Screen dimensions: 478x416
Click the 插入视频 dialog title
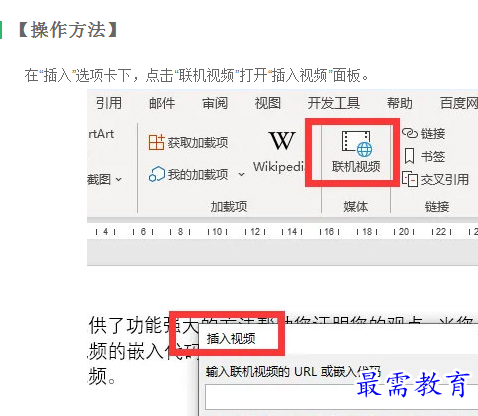point(231,339)
